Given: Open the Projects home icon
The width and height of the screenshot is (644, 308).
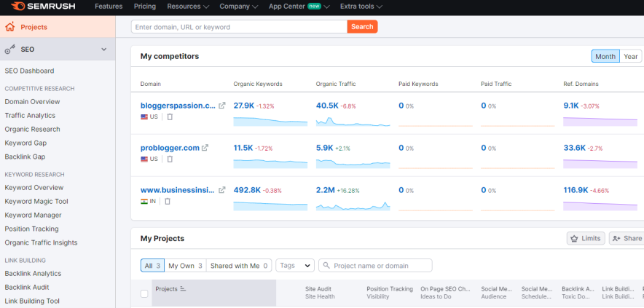Looking at the screenshot, I should click(10, 27).
